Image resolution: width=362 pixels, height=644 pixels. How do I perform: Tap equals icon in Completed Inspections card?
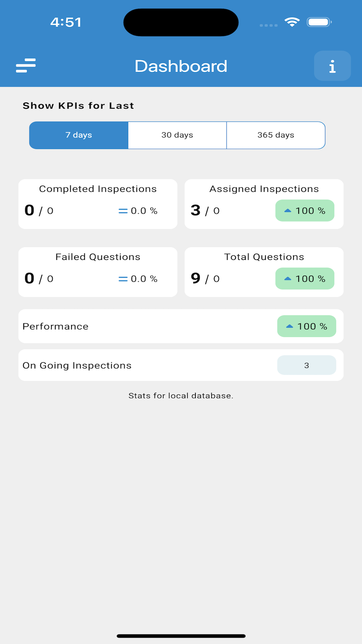point(123,211)
